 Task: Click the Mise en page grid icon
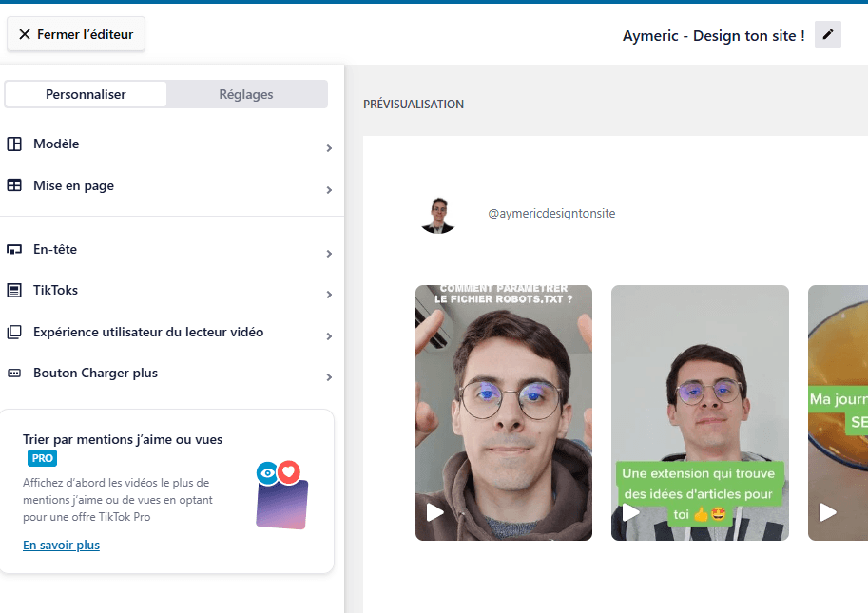(x=14, y=186)
